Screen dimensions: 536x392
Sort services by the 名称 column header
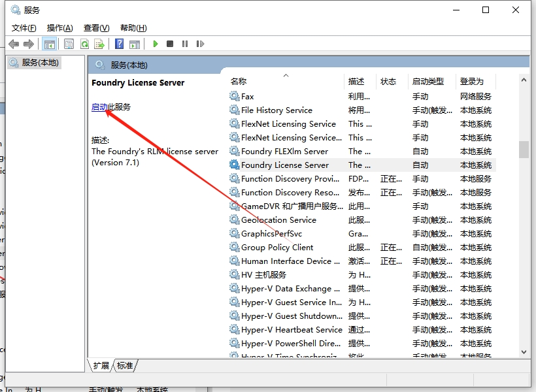239,81
